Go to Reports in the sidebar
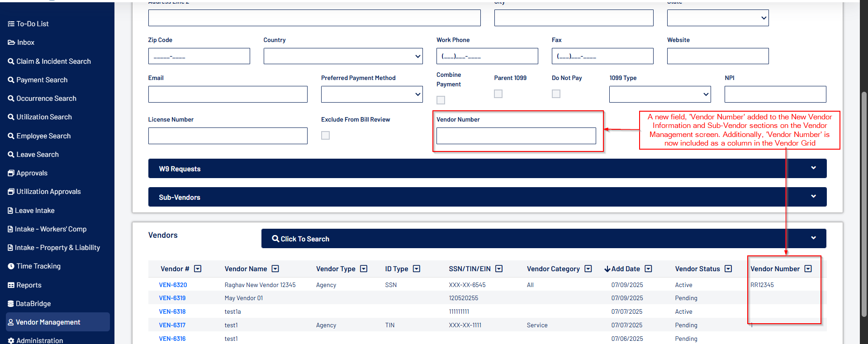868x344 pixels. coord(29,285)
